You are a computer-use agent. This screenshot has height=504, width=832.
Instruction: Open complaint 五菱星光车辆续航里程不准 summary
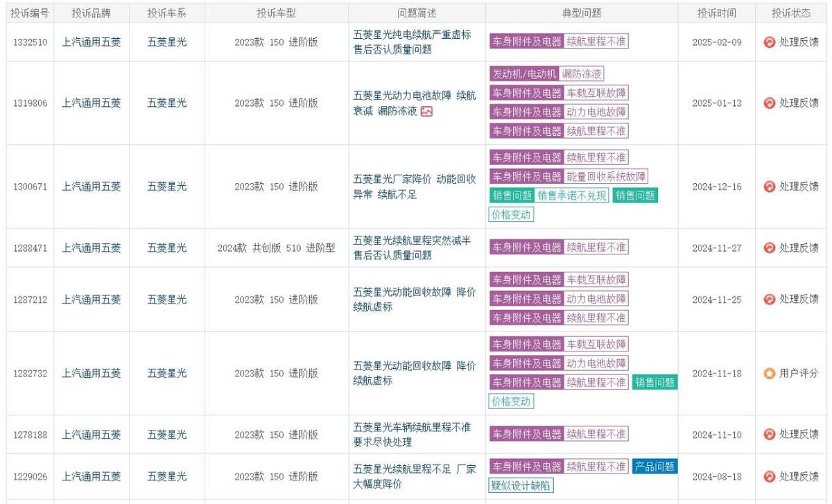[x=412, y=434]
